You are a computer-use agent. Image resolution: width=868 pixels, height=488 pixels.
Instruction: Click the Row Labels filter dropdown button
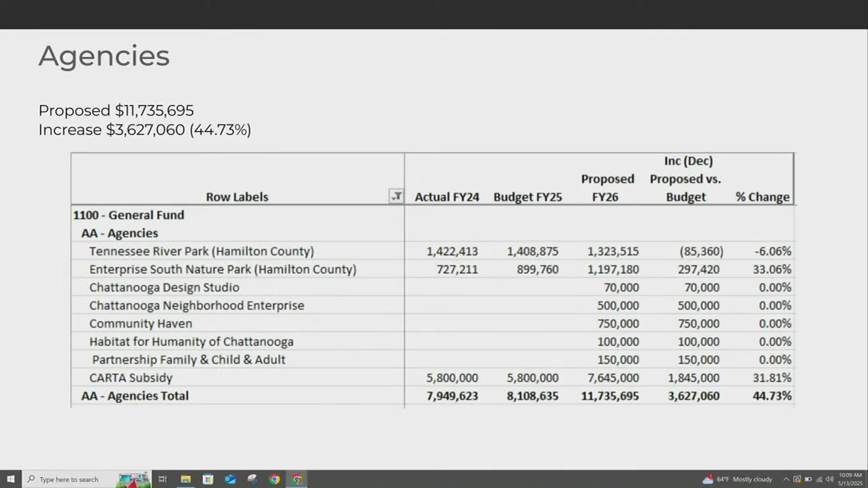(396, 197)
